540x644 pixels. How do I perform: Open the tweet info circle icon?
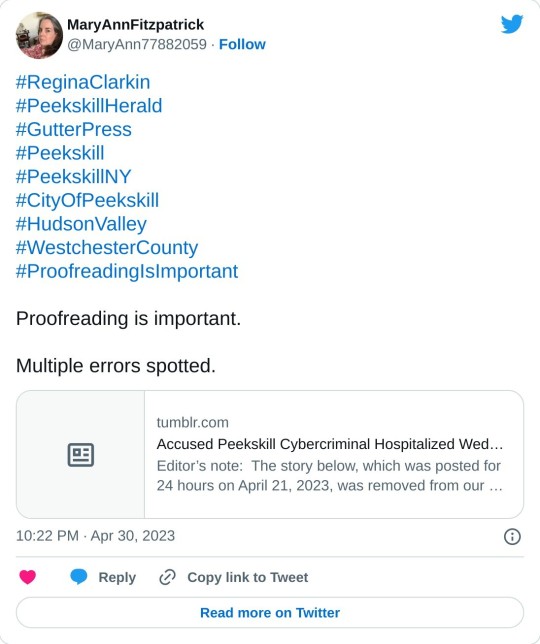coord(512,536)
